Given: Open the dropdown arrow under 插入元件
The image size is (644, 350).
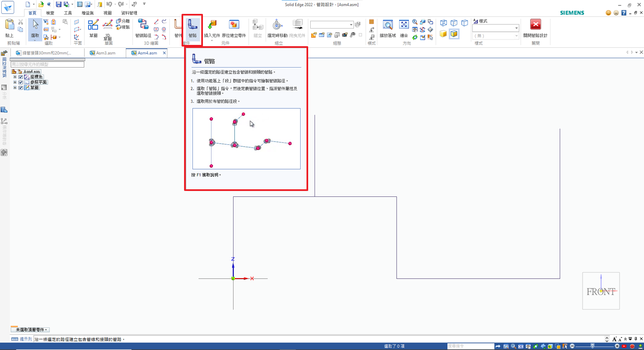Looking at the screenshot, I should (212, 40).
